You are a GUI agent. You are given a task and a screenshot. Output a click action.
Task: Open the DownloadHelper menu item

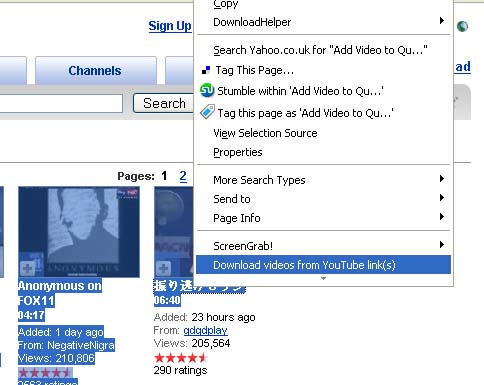(323, 22)
